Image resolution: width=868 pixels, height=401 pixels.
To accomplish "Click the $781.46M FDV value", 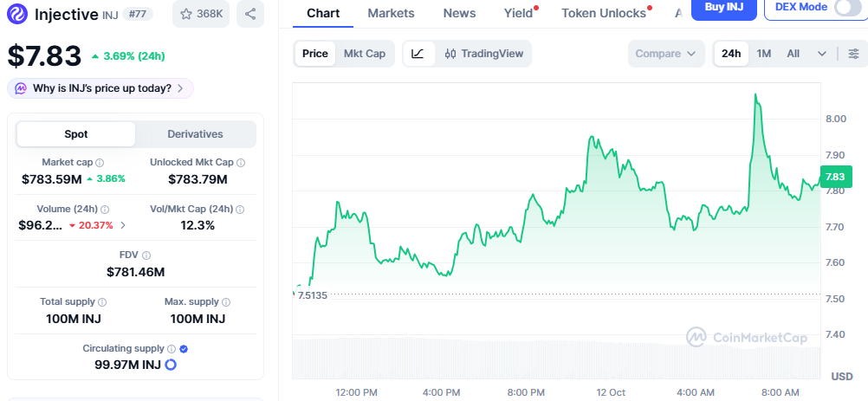I will 136,272.
